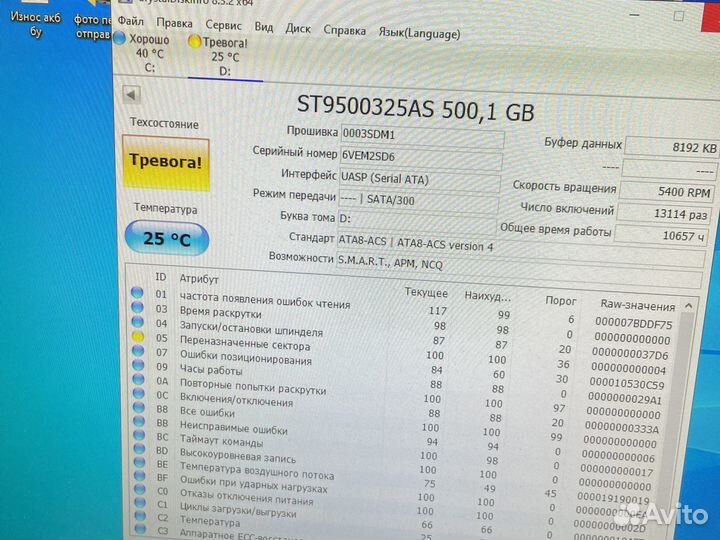Click the blue status icon of attribute C2
720x540 pixels.
pos(141,516)
